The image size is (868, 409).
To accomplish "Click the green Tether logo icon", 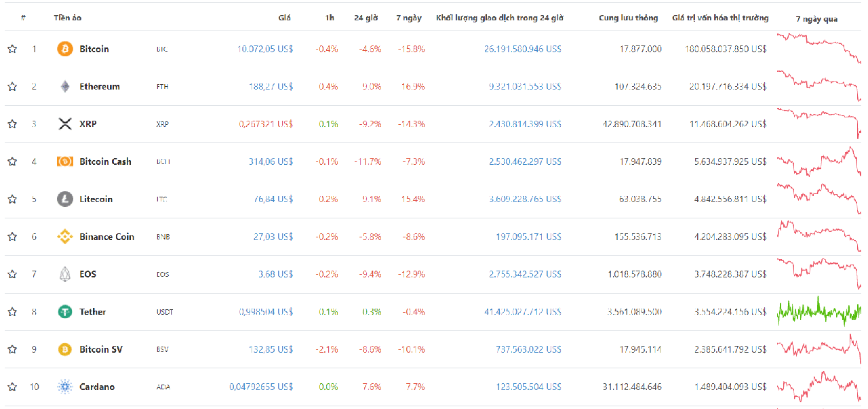I will tap(64, 312).
